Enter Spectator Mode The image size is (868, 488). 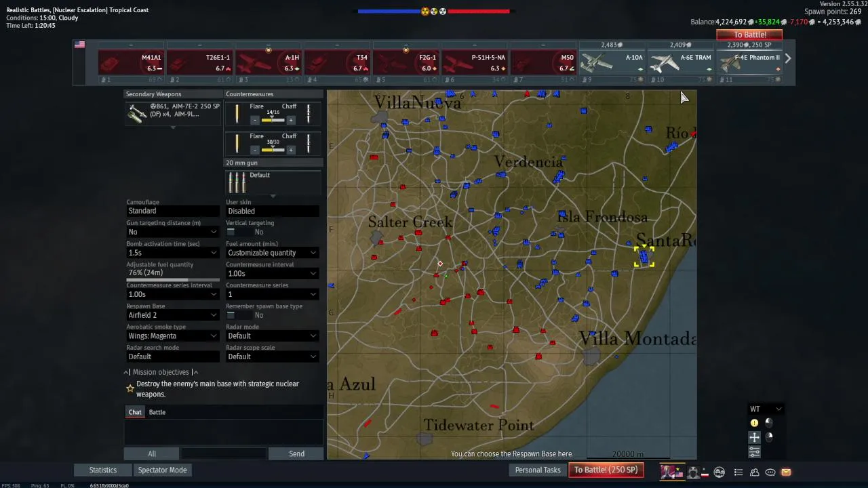click(x=162, y=470)
